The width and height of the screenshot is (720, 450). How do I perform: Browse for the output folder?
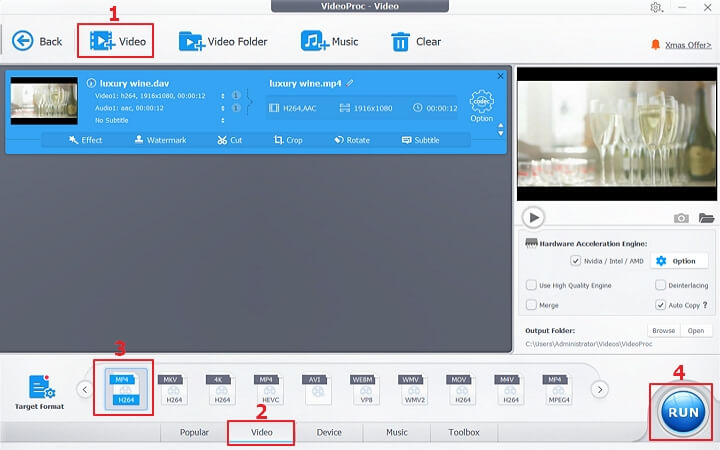[664, 331]
